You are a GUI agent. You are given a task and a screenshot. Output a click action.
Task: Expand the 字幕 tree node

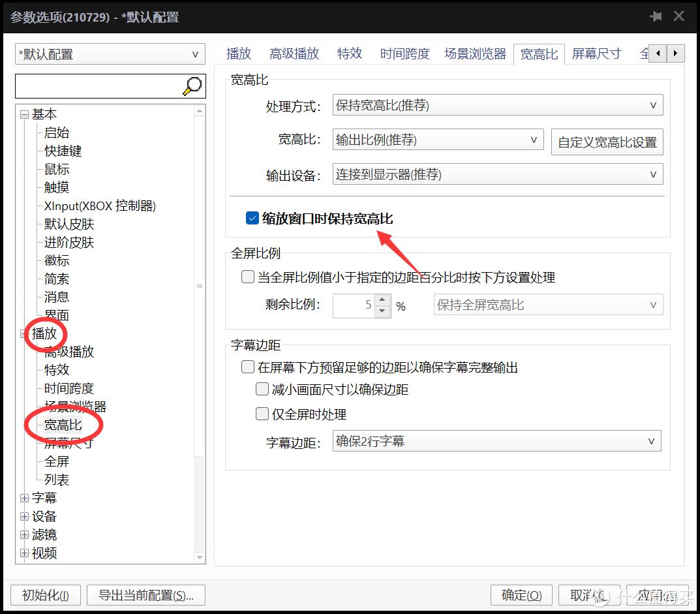[x=23, y=498]
